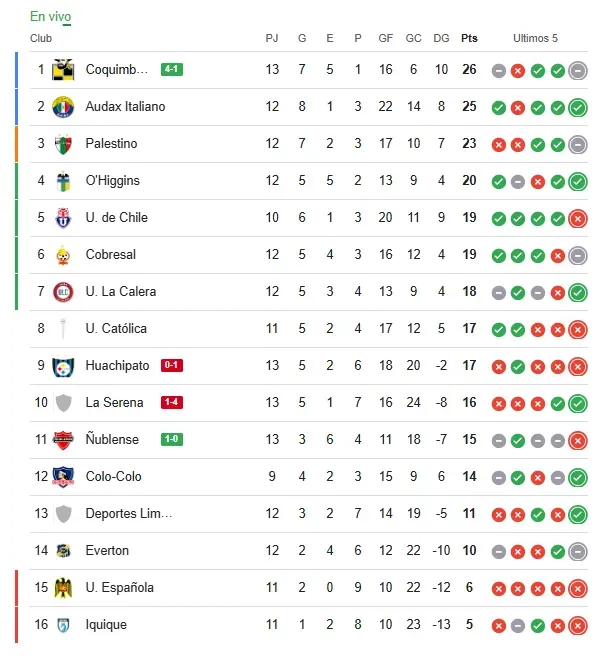Click La Serena's red 1-4 score badge
614x661 pixels.
click(x=172, y=403)
